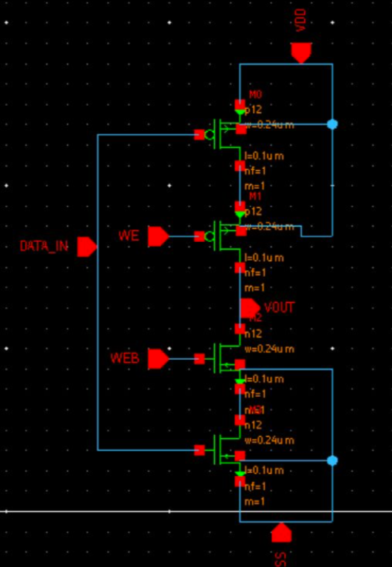Screen dimensions: 392x567
Task: Select the DATA_IN label text
Action: pyautogui.click(x=44, y=246)
